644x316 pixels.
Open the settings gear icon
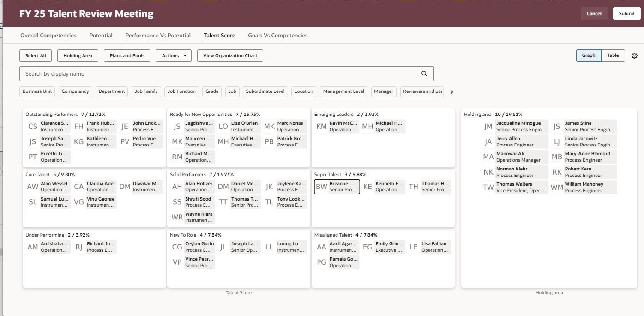[634, 55]
